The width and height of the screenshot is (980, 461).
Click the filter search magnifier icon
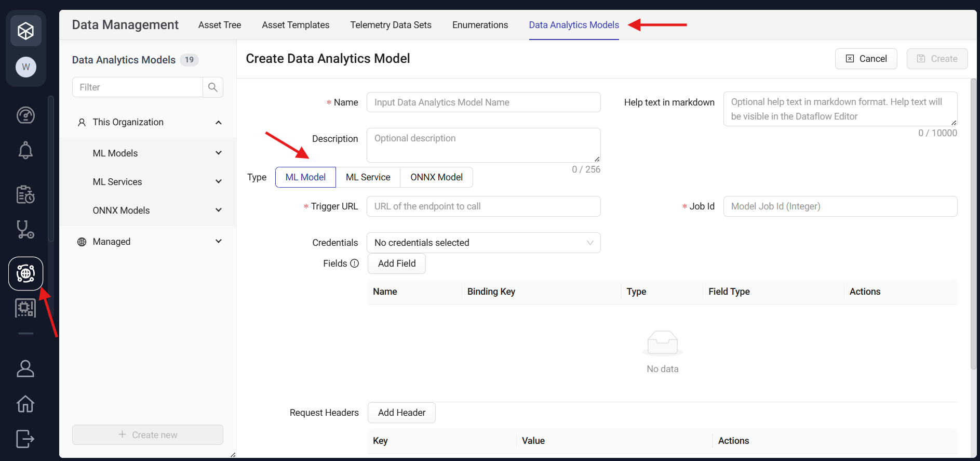[x=213, y=87]
